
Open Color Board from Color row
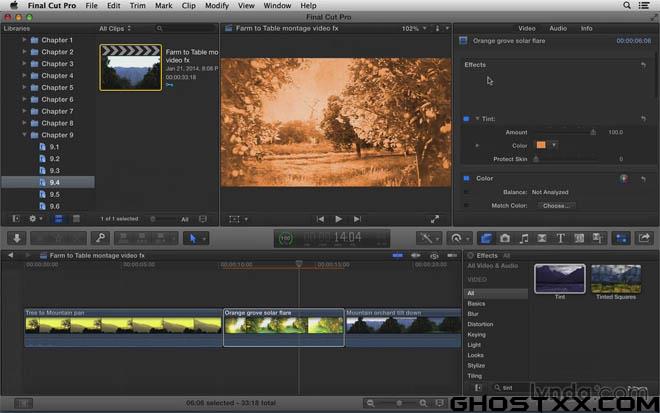tap(624, 179)
